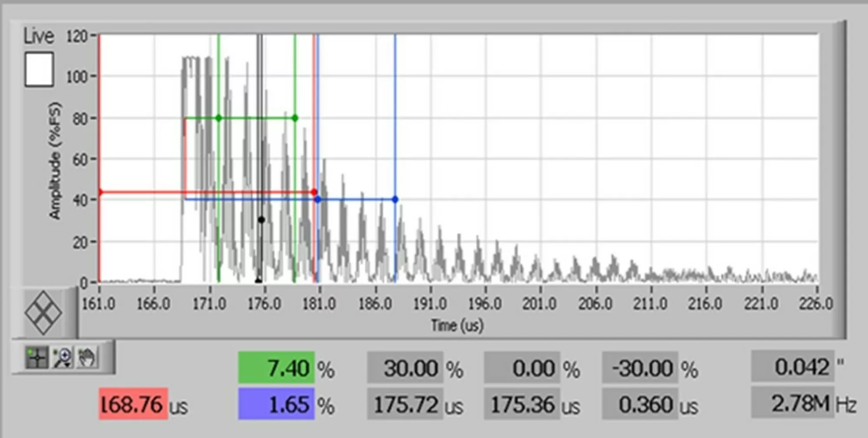Click the 0.042 inch thickness field
Screen dimensions: 868x438
(792, 367)
